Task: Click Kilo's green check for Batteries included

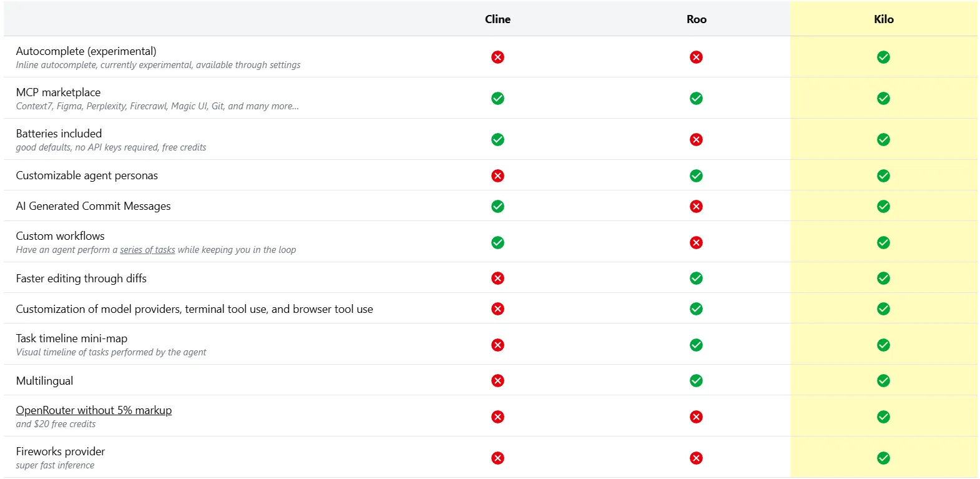Action: click(883, 139)
